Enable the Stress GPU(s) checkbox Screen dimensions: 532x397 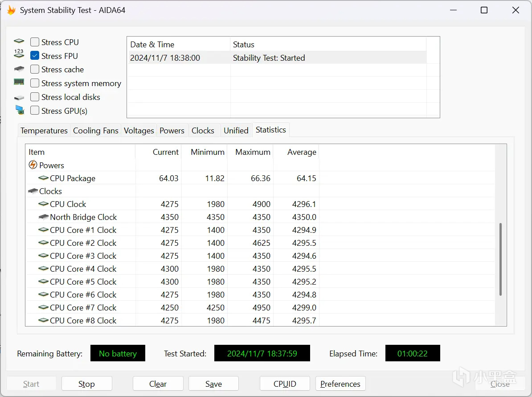click(x=35, y=110)
